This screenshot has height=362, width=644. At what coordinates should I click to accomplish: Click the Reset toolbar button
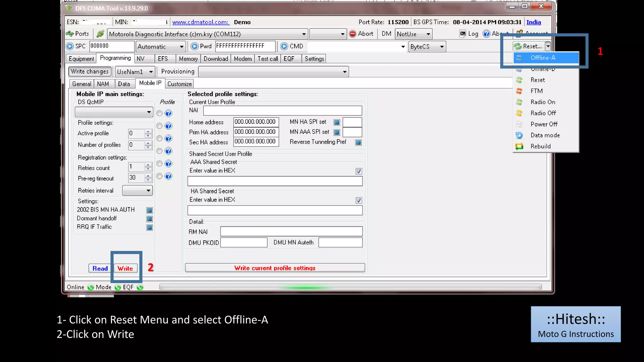click(529, 46)
